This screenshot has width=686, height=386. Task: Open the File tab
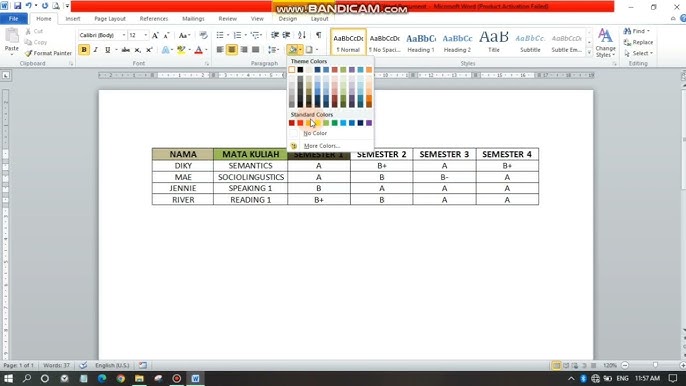14,18
